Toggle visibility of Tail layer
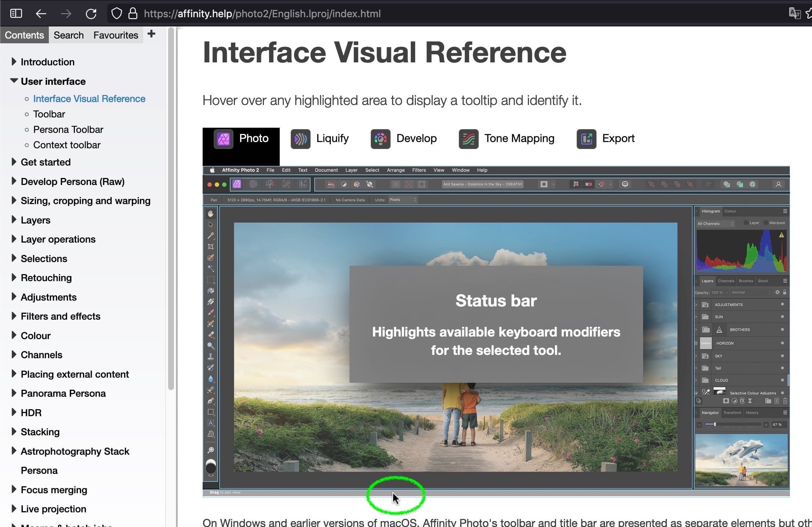This screenshot has width=812, height=527. click(782, 368)
